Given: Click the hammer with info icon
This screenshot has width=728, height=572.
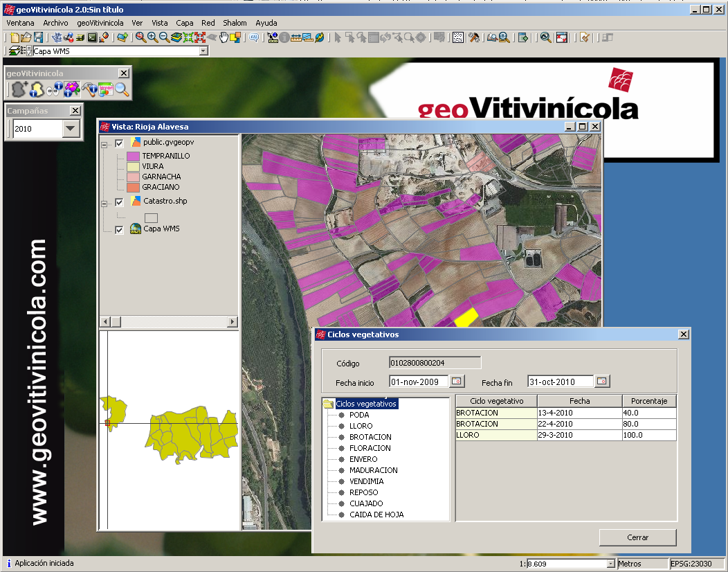Looking at the screenshot, I should click(89, 89).
